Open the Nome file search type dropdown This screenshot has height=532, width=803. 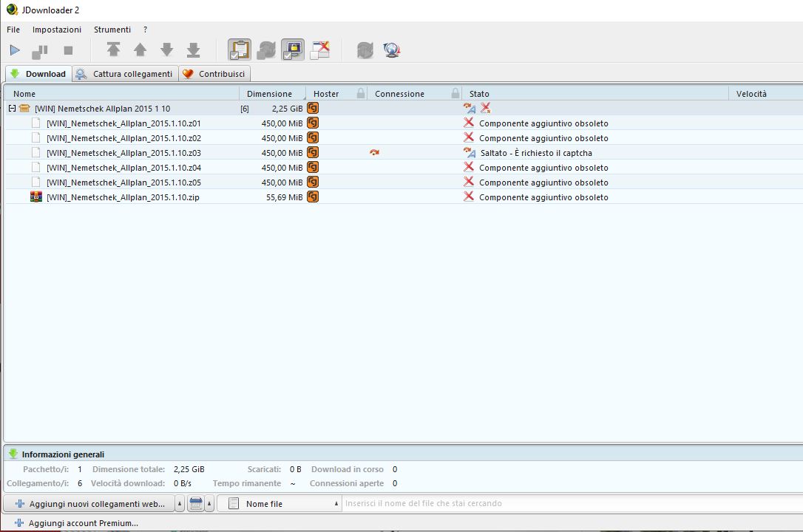279,504
